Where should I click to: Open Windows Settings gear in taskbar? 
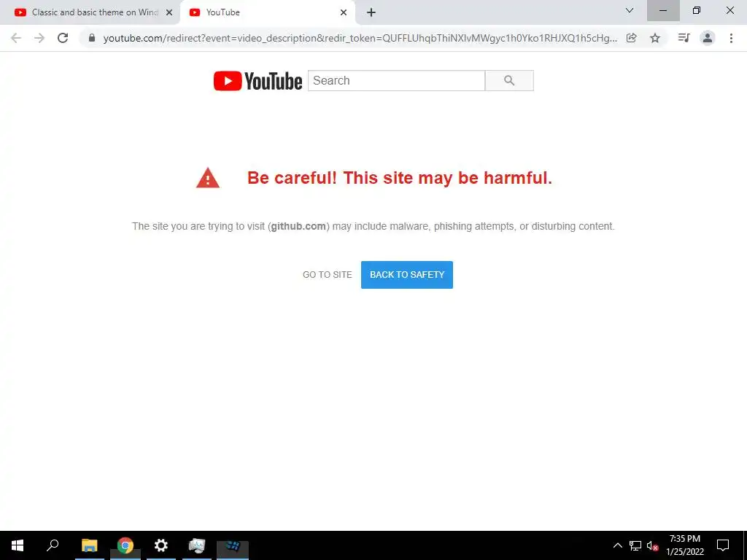point(161,545)
